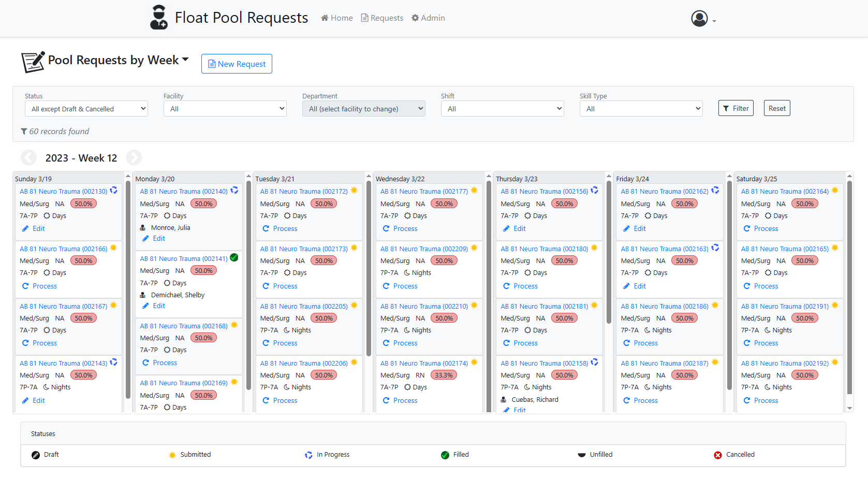The width and height of the screenshot is (868, 478).
Task: Click the Float Pool nurse logo icon
Action: tap(158, 18)
